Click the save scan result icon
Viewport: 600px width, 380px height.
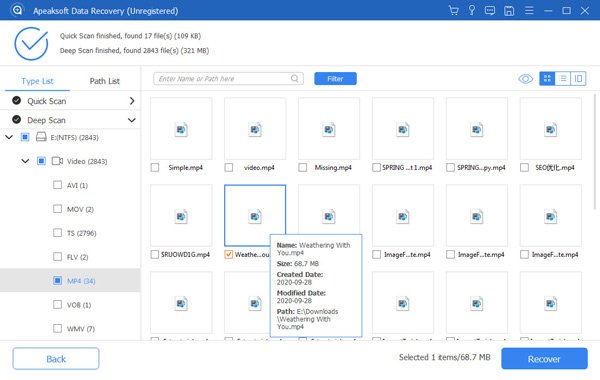509,11
